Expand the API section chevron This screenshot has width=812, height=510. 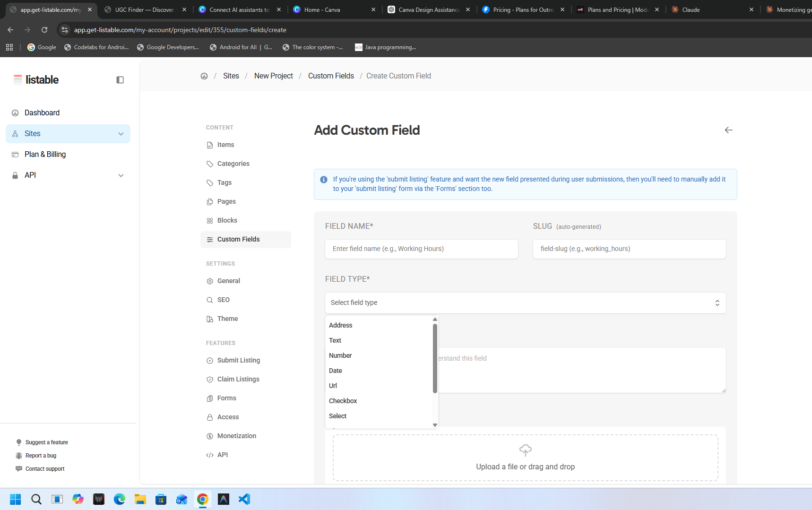(x=121, y=175)
